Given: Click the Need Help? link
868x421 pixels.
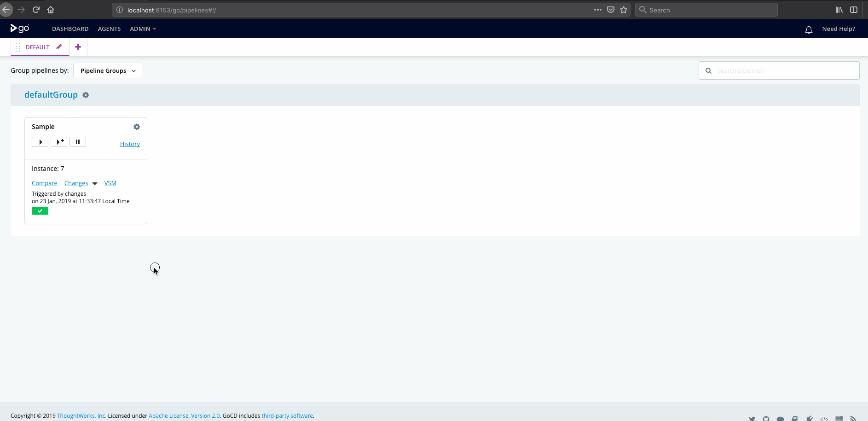Looking at the screenshot, I should (839, 29).
